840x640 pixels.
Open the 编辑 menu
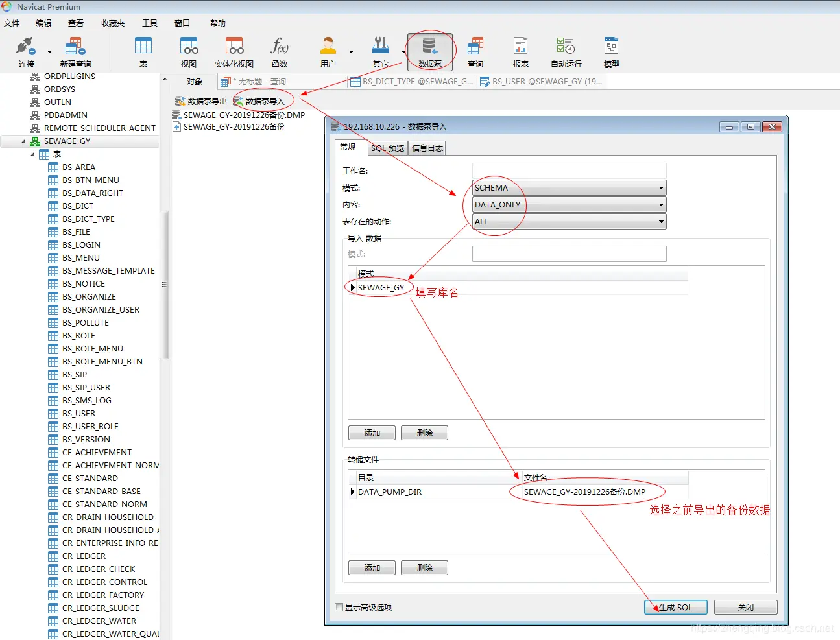[x=43, y=23]
